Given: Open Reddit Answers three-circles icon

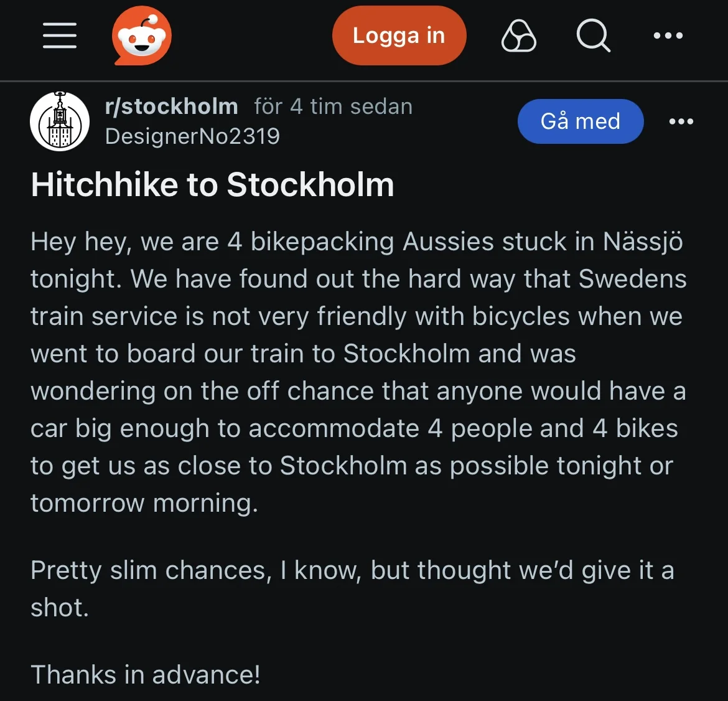Looking at the screenshot, I should tap(518, 35).
